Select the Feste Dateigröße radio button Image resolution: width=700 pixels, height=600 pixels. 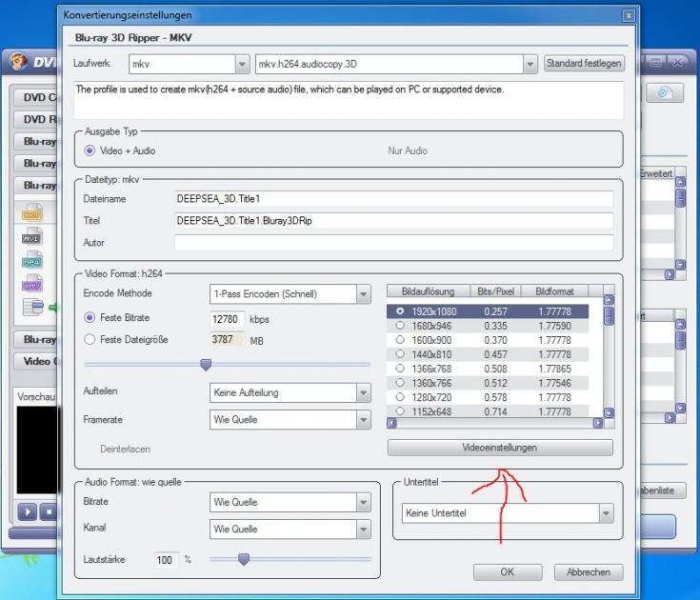point(90,339)
